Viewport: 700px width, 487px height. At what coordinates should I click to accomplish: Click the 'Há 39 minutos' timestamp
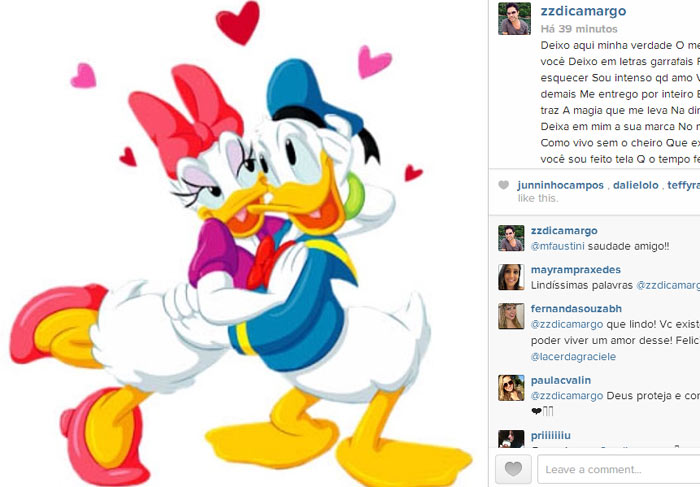point(579,29)
